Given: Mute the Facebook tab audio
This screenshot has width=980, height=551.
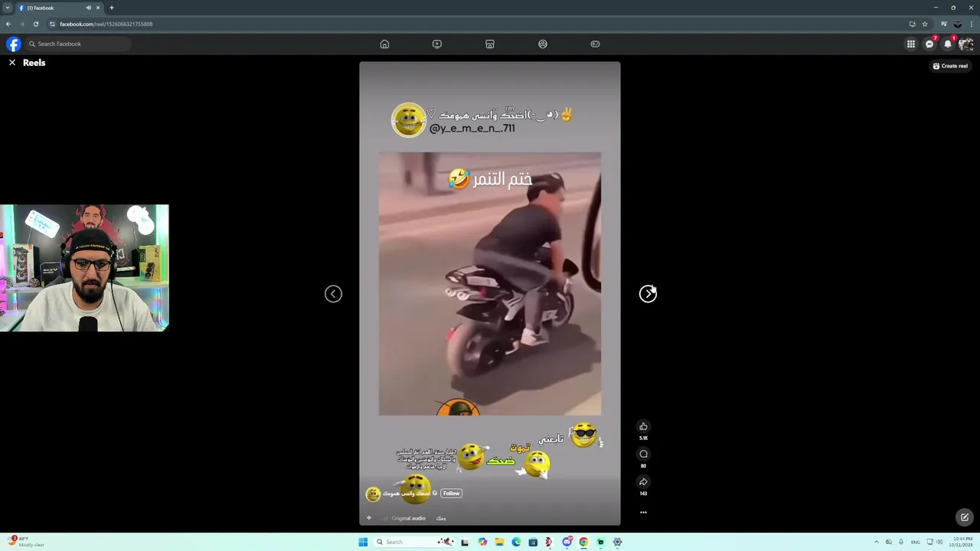Looking at the screenshot, I should 88,8.
